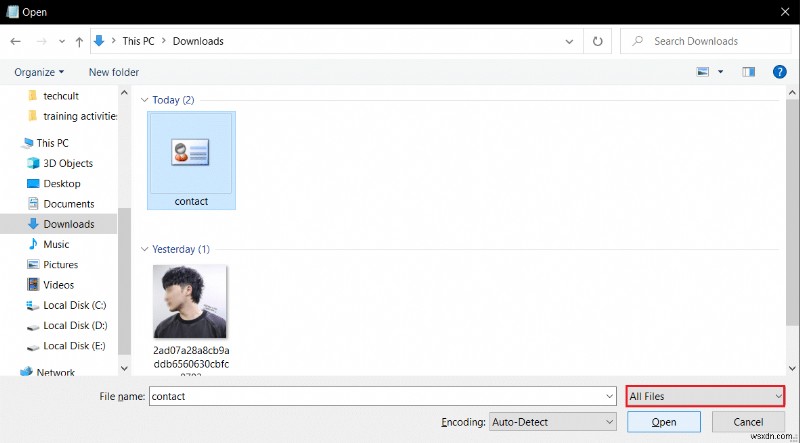Select This PC in the address path
The height and width of the screenshot is (443, 800).
(138, 41)
